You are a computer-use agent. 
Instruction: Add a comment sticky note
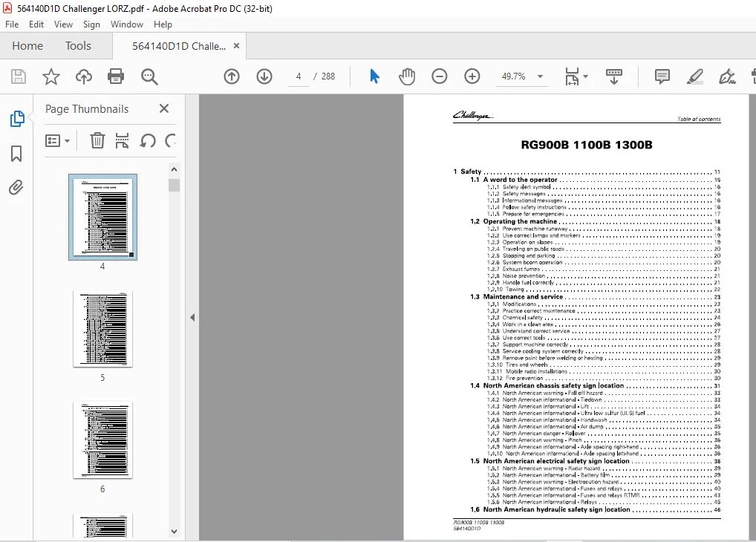pos(662,76)
